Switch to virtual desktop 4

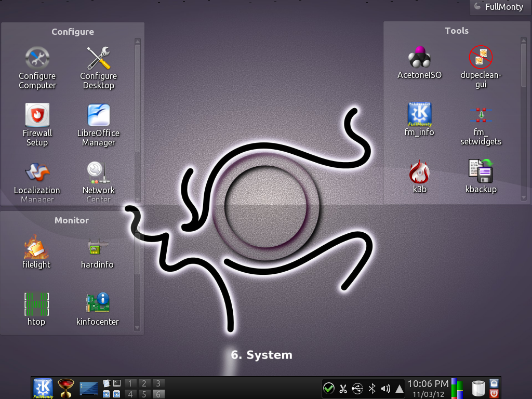point(130,394)
